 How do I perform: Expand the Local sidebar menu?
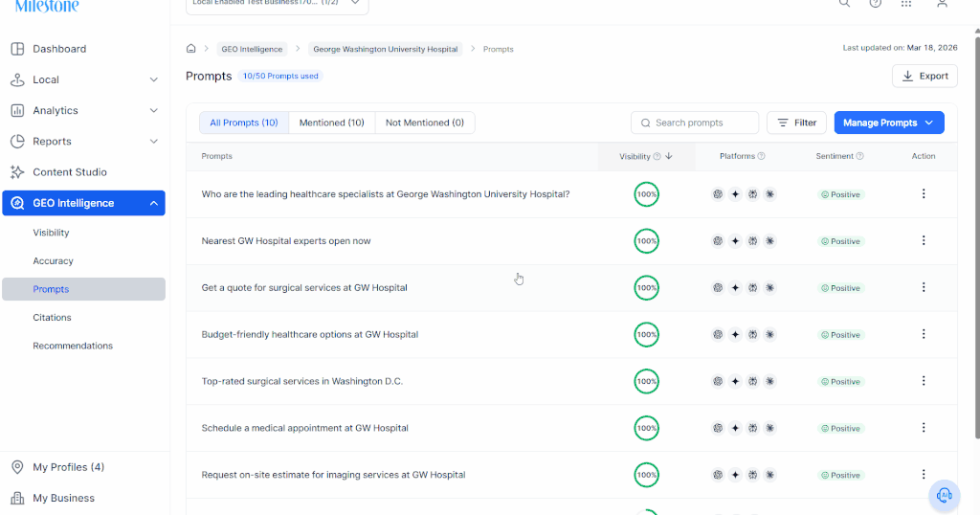point(154,80)
